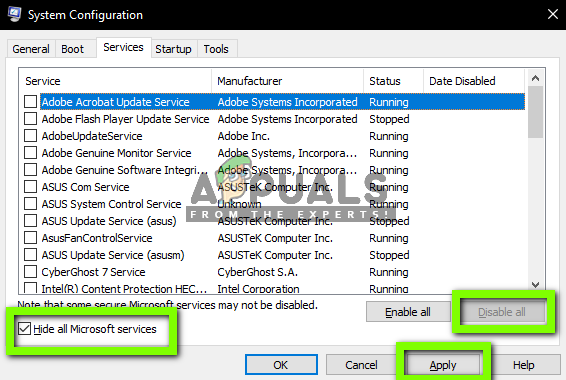Close the System Configuration window
Image resolution: width=566 pixels, height=380 pixels.
[x=553, y=14]
